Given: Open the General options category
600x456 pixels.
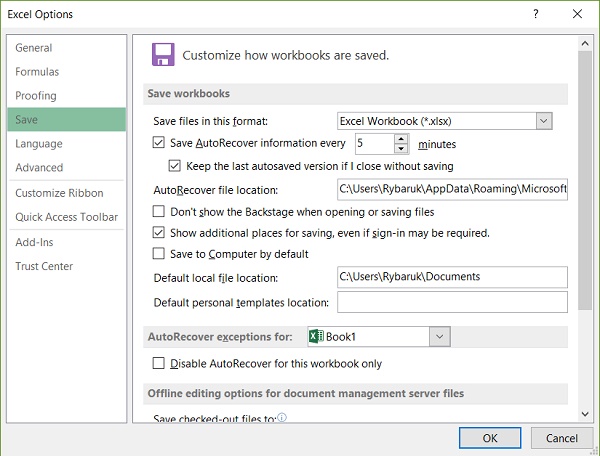Looking at the screenshot, I should (x=66, y=48).
